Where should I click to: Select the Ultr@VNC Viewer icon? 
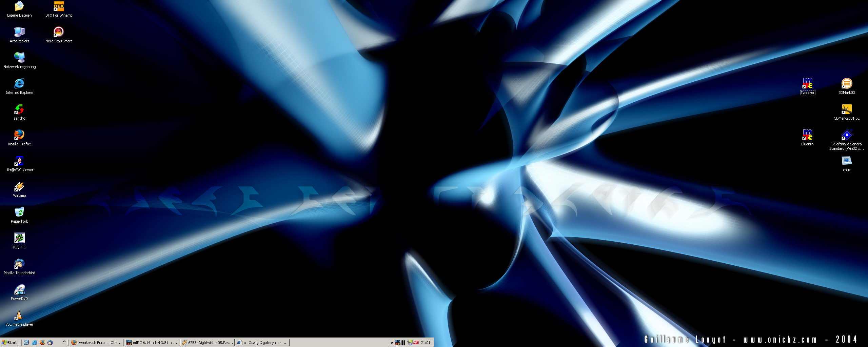(19, 161)
